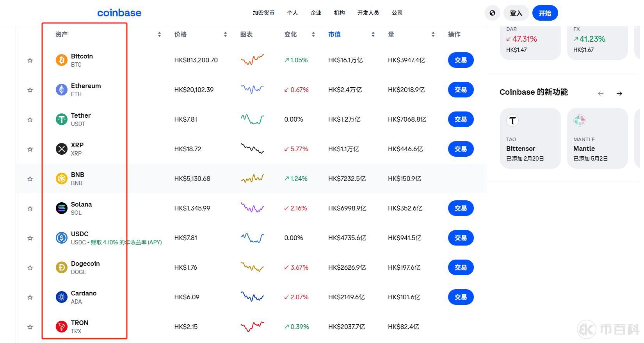Star Dogecoin to add to watchlist
This screenshot has height=343, width=644.
[30, 267]
